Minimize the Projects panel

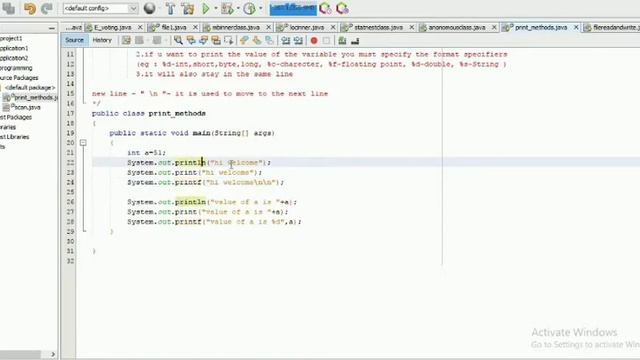[51, 28]
